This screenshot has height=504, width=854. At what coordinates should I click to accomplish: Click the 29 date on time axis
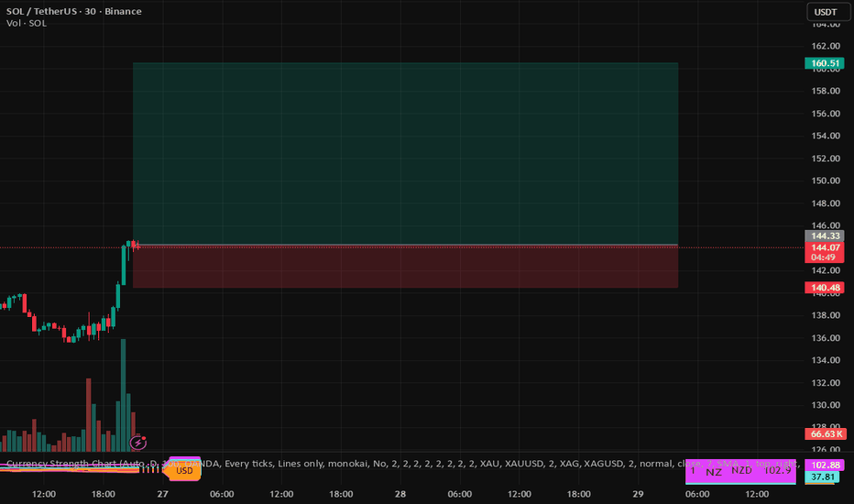636,494
